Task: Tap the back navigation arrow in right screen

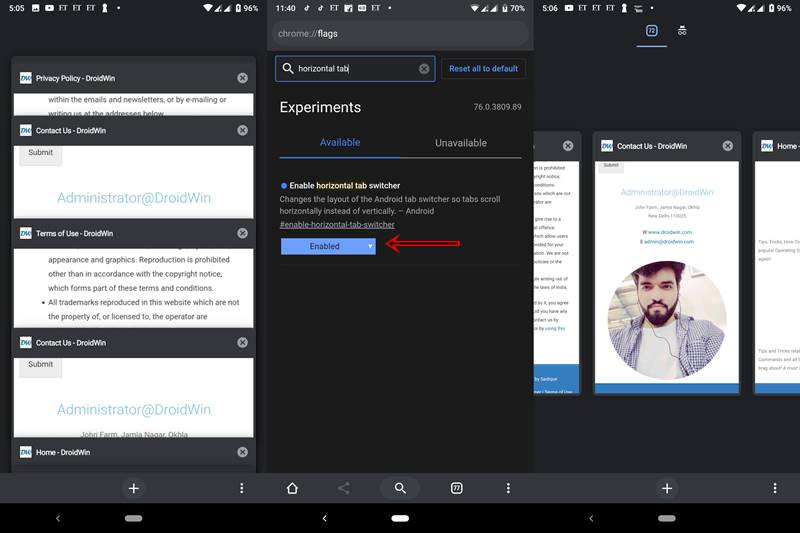Action: point(591,518)
